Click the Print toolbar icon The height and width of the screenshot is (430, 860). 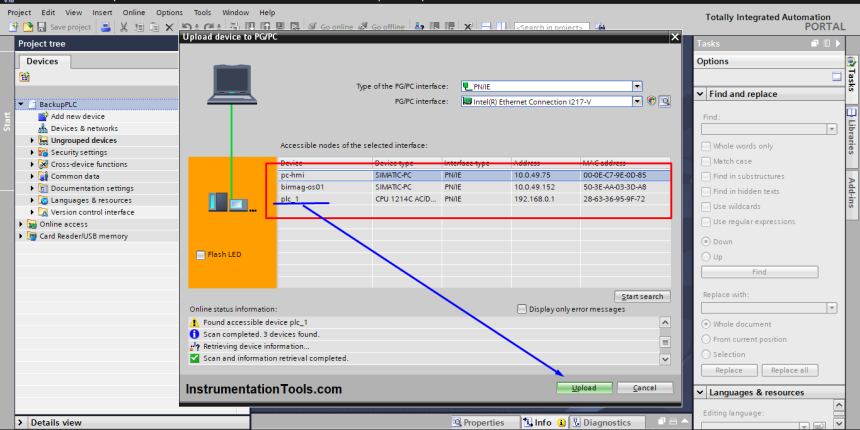click(106, 26)
